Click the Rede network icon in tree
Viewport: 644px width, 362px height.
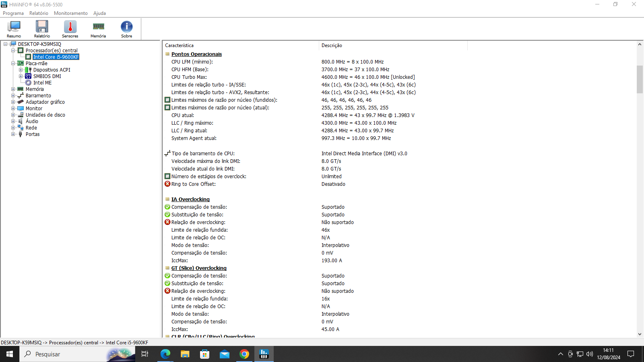pos(21,128)
